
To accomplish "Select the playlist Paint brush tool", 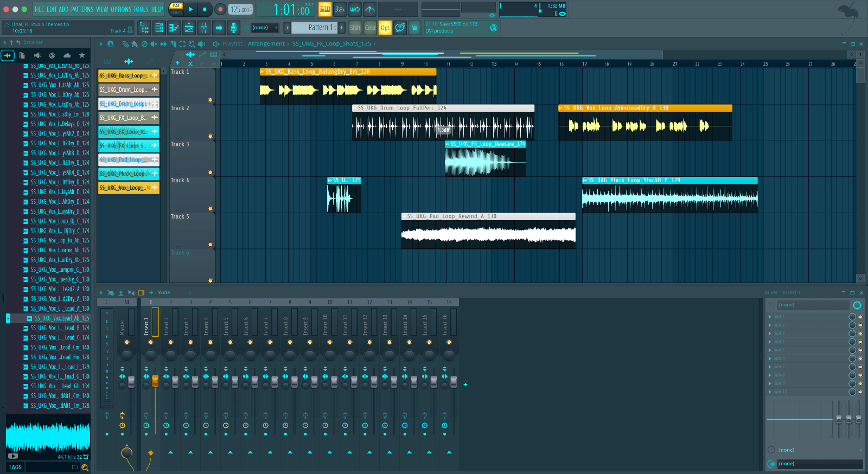I will [x=135, y=44].
